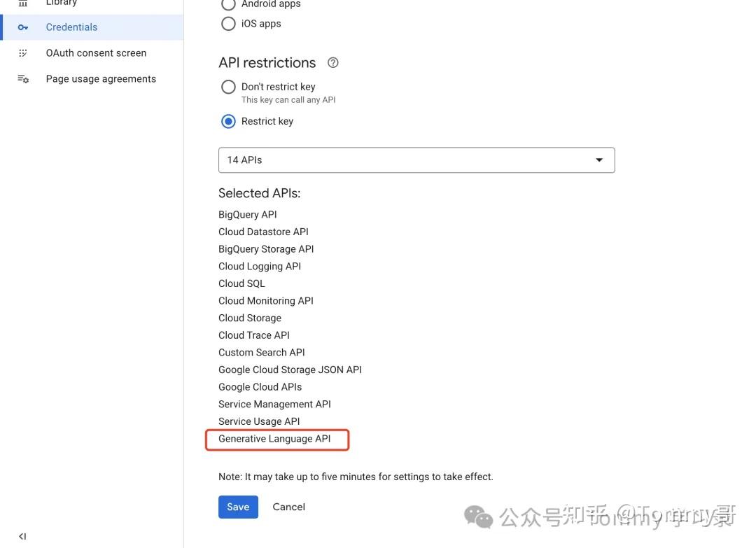Click the API restrictions help icon

click(x=333, y=62)
